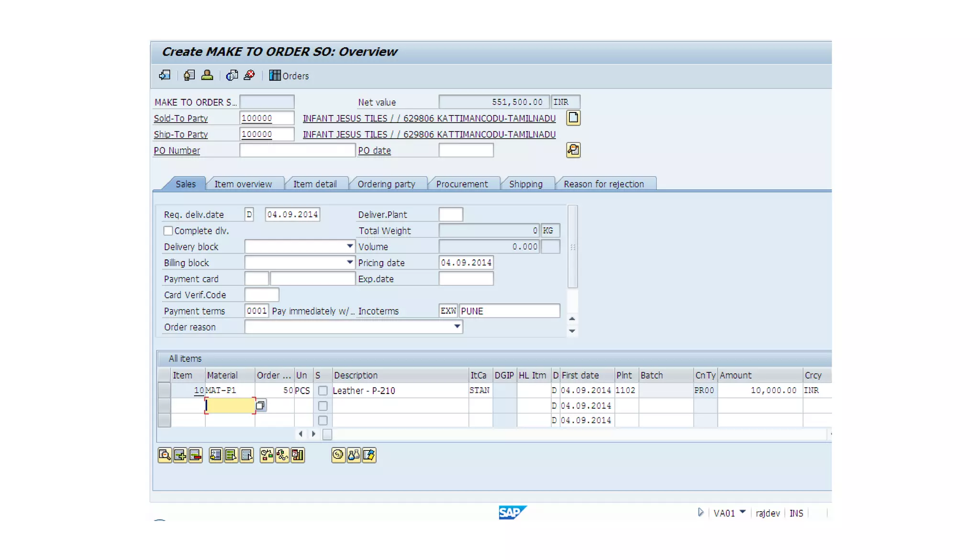Click the delete item row icon
The height and width of the screenshot is (560, 980).
pyautogui.click(x=195, y=455)
